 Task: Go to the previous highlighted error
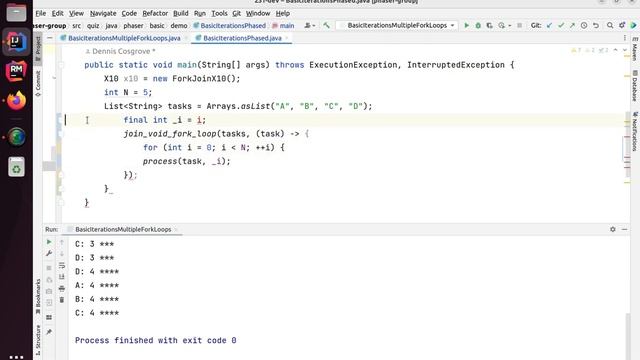(616, 50)
